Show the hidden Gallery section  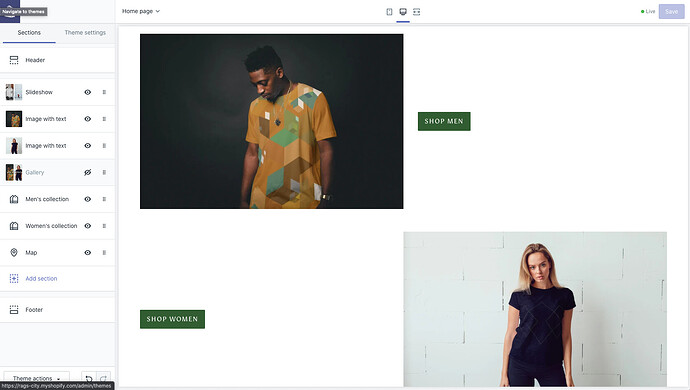(88, 173)
